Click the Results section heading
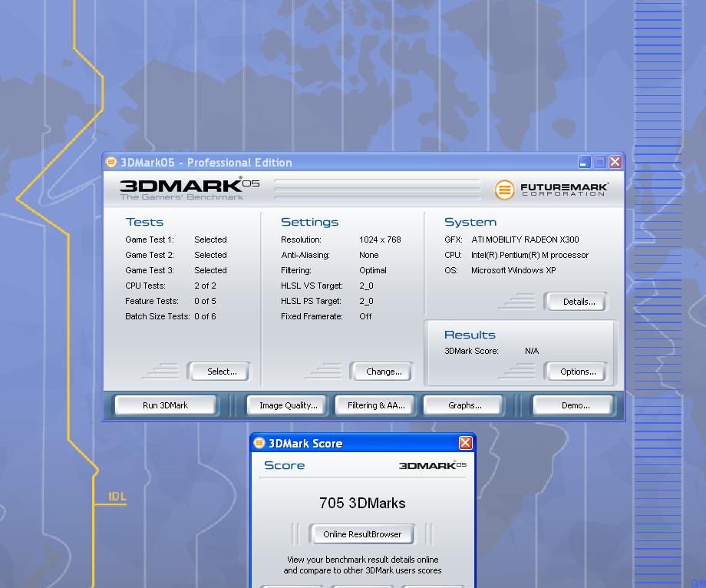The width and height of the screenshot is (706, 588). [470, 335]
